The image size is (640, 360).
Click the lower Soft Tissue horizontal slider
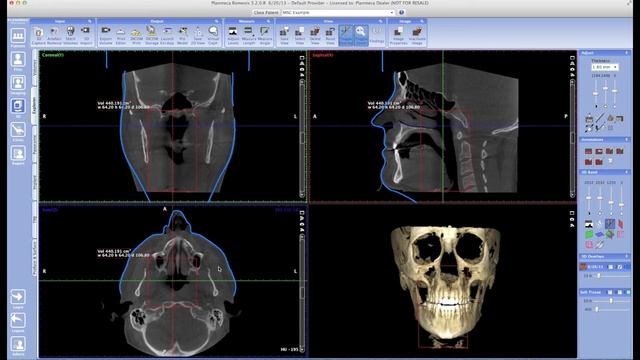click(610, 309)
